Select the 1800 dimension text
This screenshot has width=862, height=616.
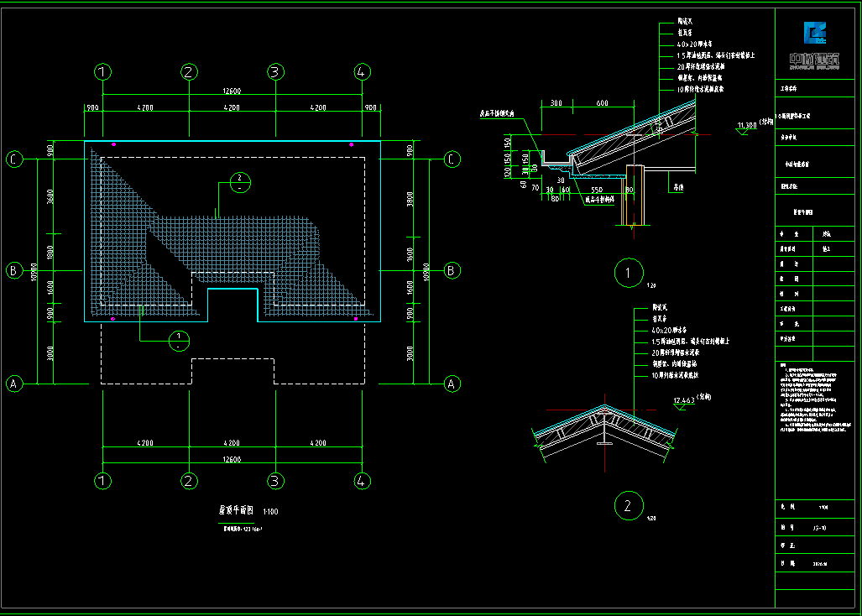pos(50,253)
